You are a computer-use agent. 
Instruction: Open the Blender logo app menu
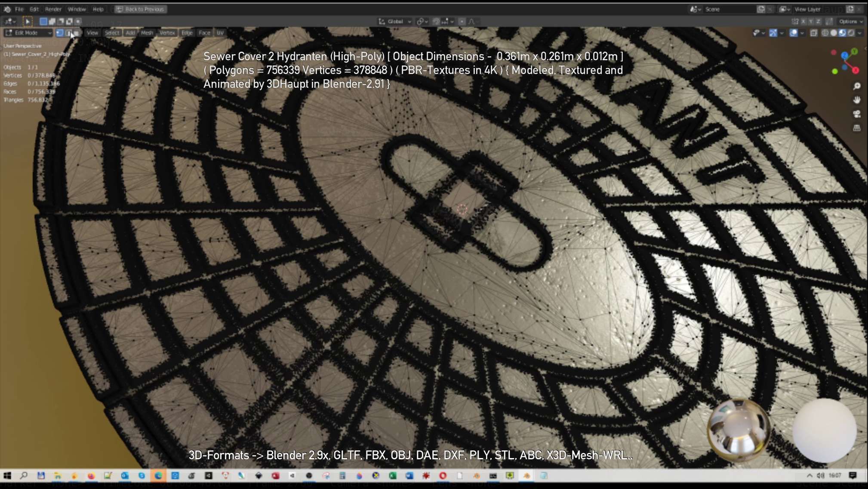pos(7,9)
